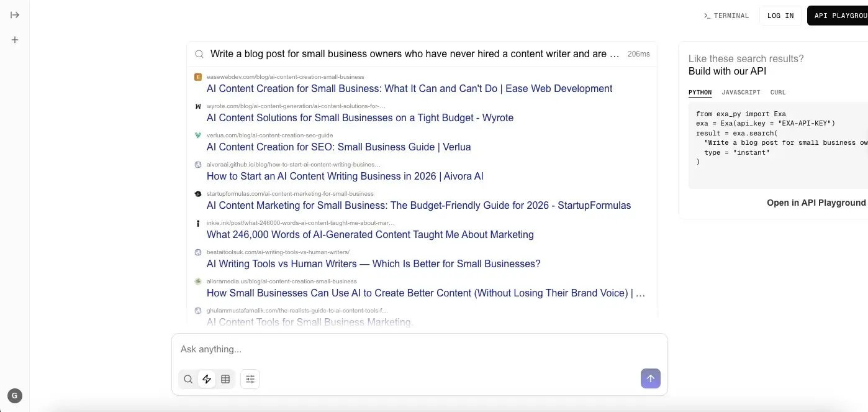Click the search query text at top
The width and height of the screenshot is (868, 412).
(415, 54)
